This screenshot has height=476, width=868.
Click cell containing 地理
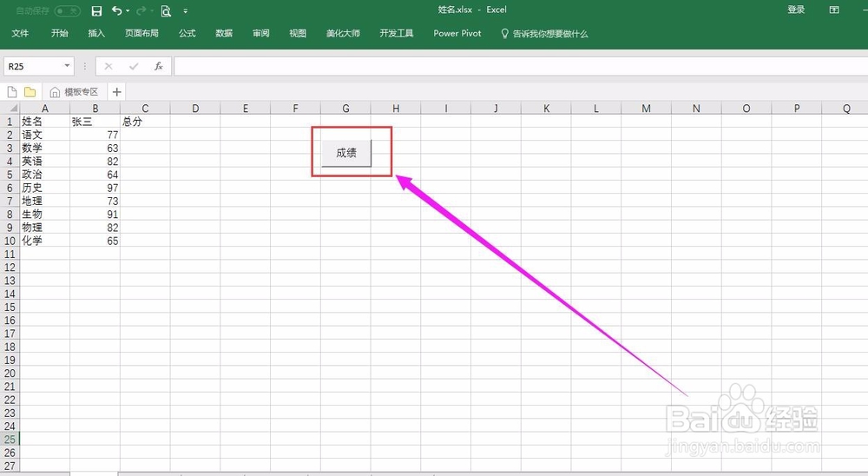point(45,202)
